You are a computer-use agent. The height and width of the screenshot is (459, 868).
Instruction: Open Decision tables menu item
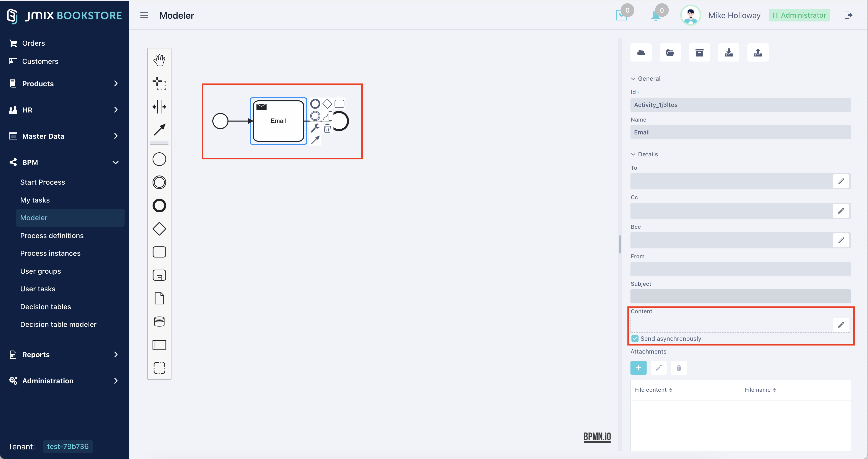(45, 307)
